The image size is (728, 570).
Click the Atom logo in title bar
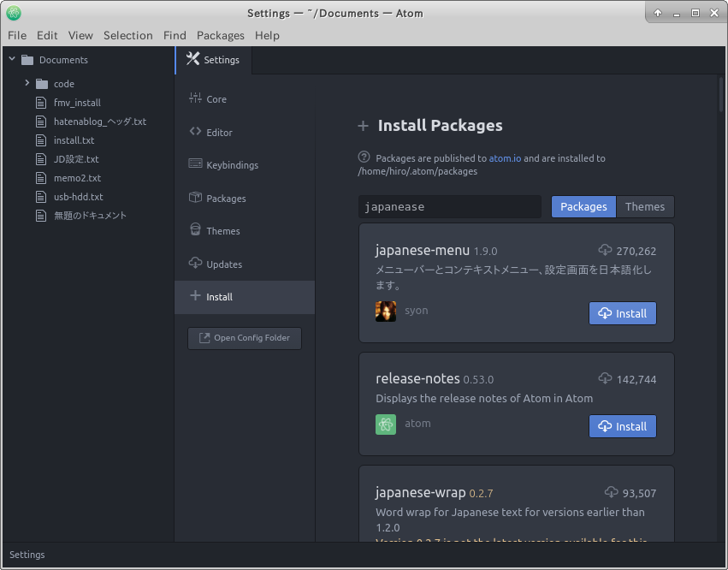pos(14,13)
